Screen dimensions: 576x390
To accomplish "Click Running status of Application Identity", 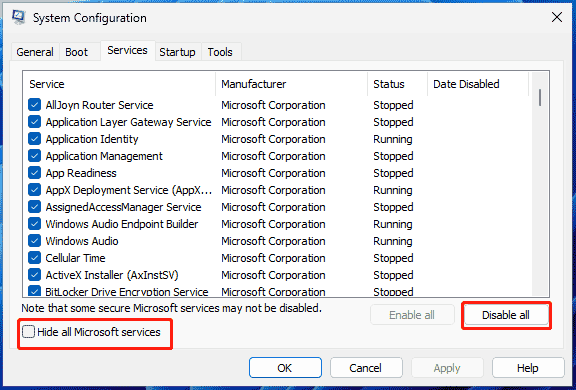I will coord(393,139).
